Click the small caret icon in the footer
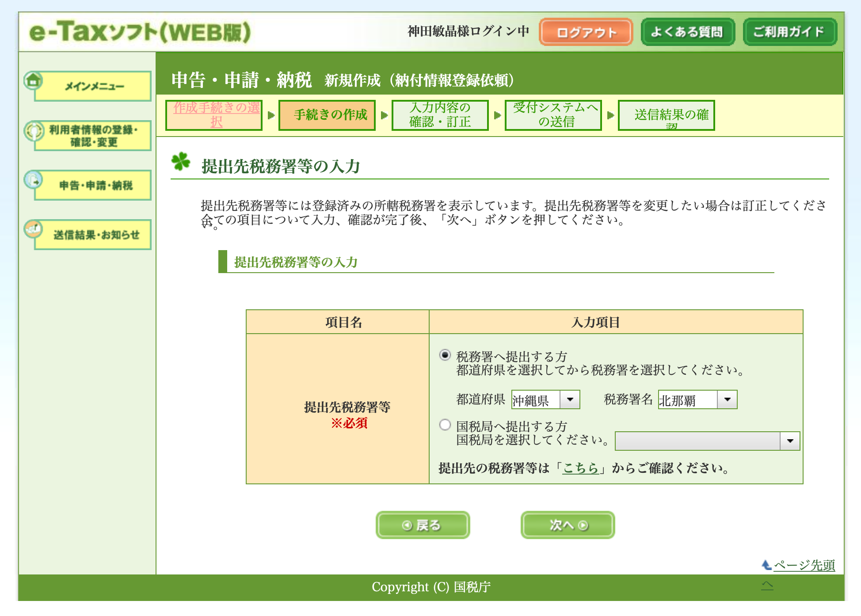 click(x=767, y=586)
